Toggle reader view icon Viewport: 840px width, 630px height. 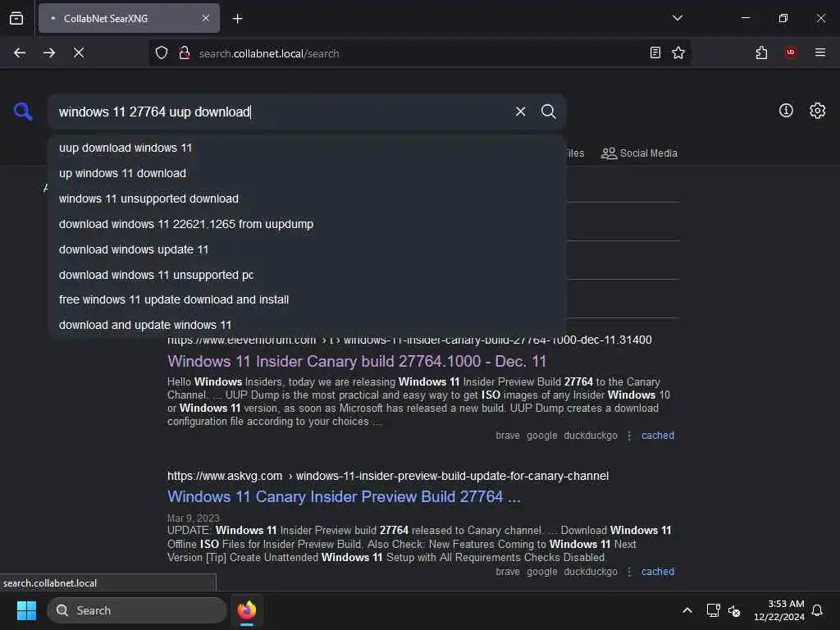point(655,52)
